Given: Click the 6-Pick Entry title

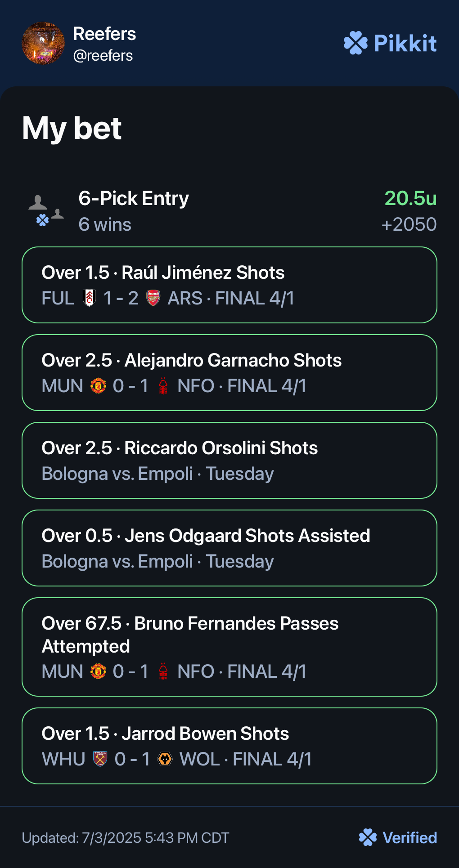Looking at the screenshot, I should point(134,198).
